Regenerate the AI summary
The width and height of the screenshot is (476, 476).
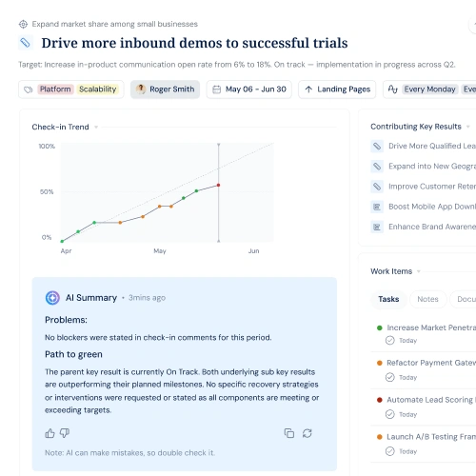[x=307, y=433]
